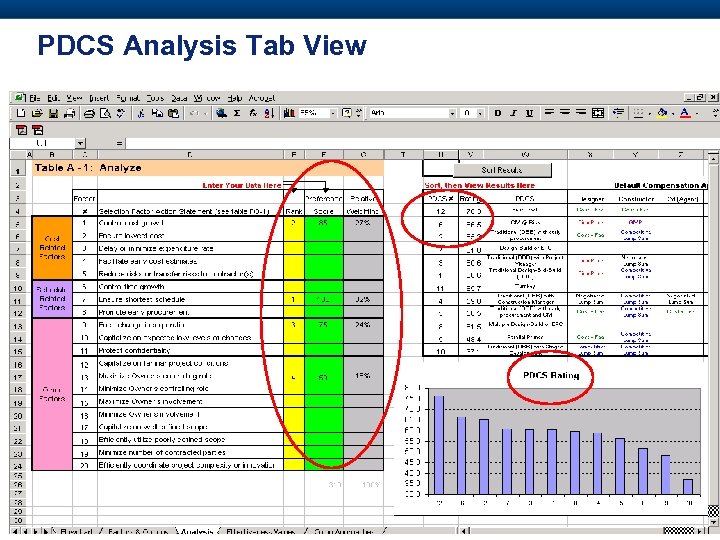Click the Save floppy disk icon
Viewport: 720px width, 540px height.
click(53, 113)
